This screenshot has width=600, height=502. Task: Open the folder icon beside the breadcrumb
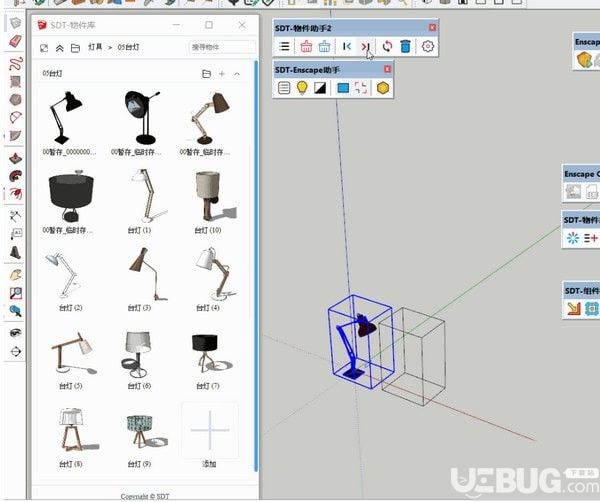tap(75, 48)
